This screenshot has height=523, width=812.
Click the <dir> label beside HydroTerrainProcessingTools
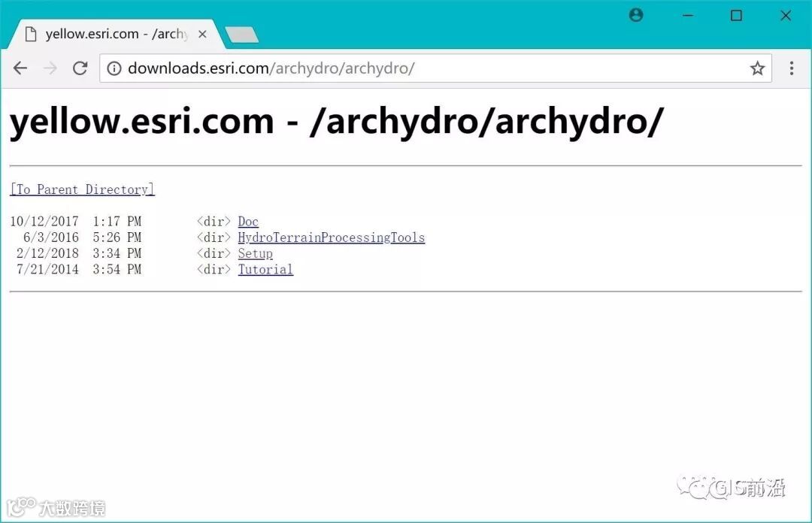coord(214,237)
